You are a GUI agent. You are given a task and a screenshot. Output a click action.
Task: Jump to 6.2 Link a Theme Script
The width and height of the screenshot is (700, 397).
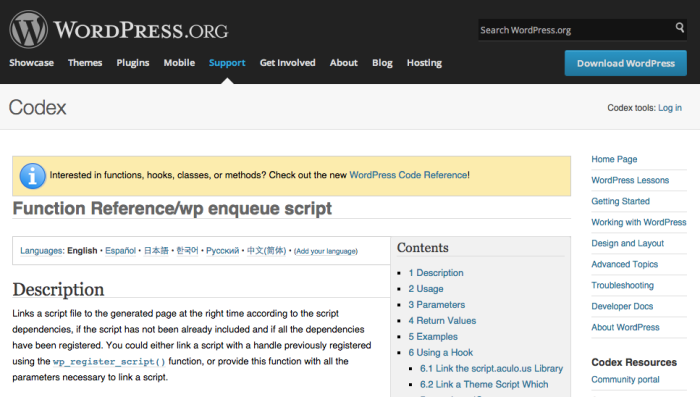point(484,384)
